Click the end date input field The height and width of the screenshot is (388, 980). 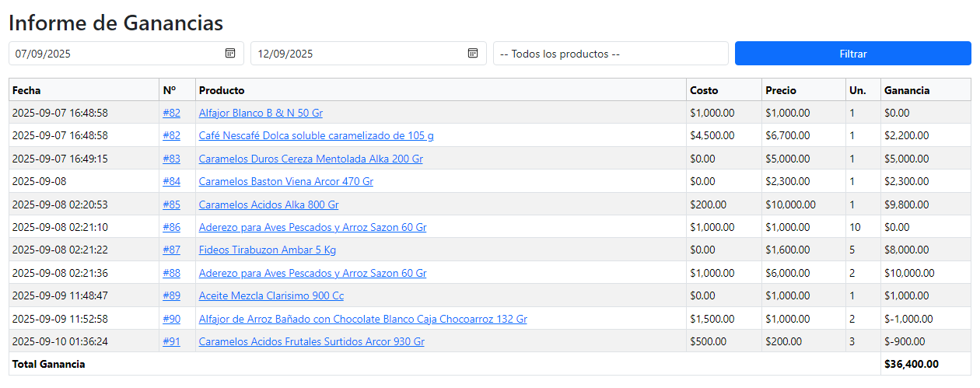[x=358, y=54]
